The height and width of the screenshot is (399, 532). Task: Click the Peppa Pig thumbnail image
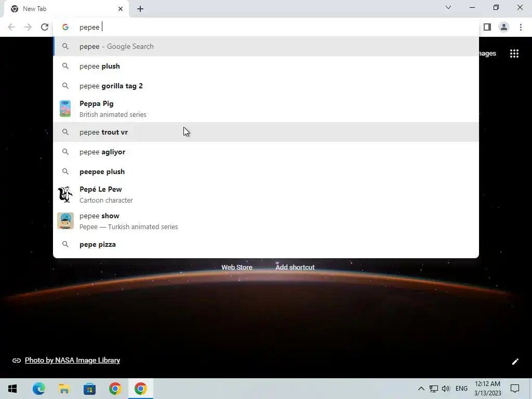[x=65, y=109]
